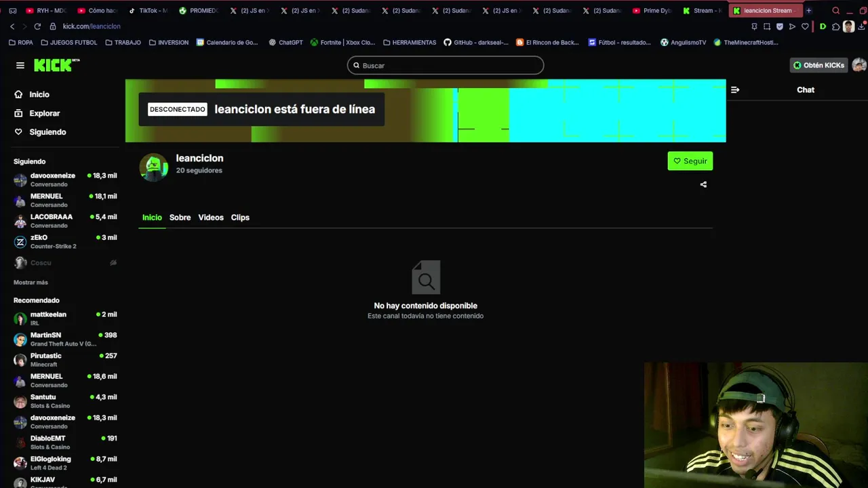Open the Fortnite Xbox Cloud bookmark
This screenshot has height=488, width=868.
click(x=342, y=42)
